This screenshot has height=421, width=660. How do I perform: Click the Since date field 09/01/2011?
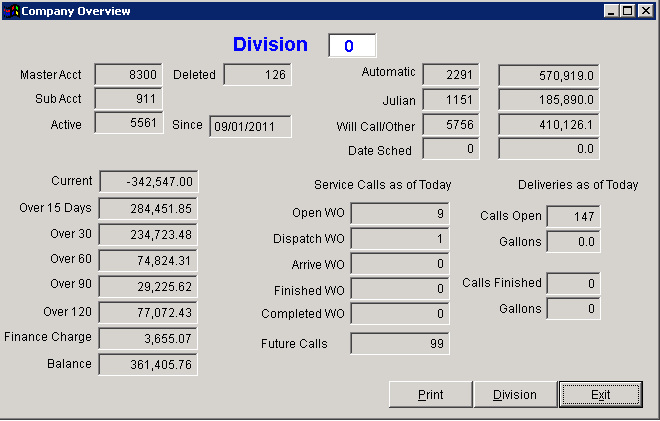click(250, 126)
